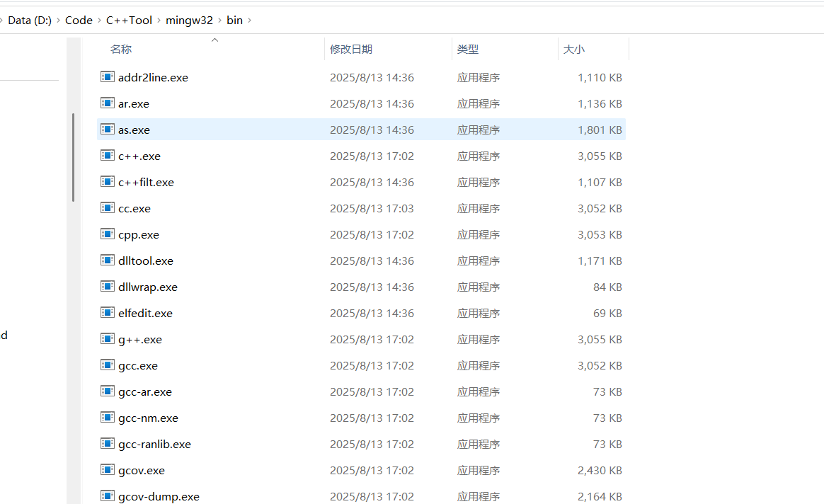Select the file name dlltool.exe

146,261
